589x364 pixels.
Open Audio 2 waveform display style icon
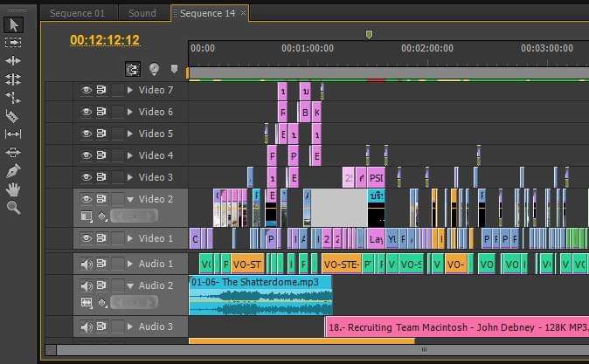click(x=87, y=302)
